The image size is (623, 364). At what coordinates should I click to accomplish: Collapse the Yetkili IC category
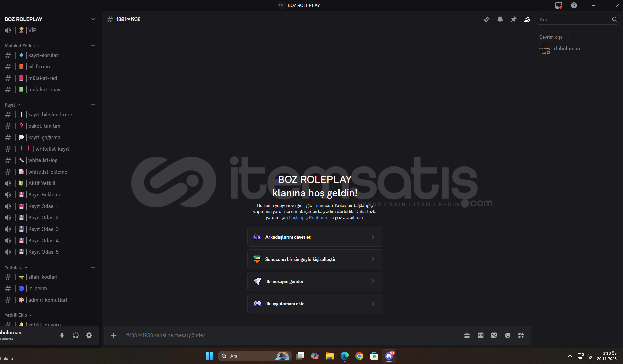16,267
